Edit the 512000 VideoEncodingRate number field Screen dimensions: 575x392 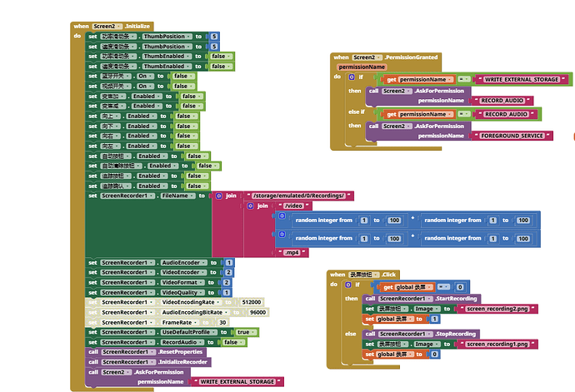[251, 302]
